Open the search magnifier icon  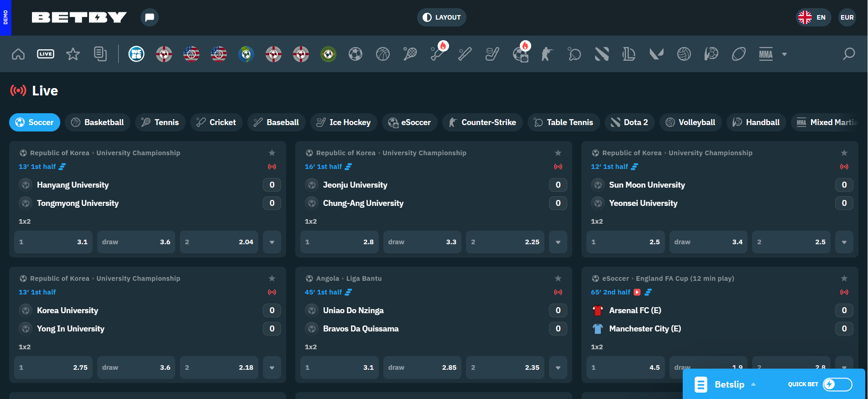tap(849, 54)
